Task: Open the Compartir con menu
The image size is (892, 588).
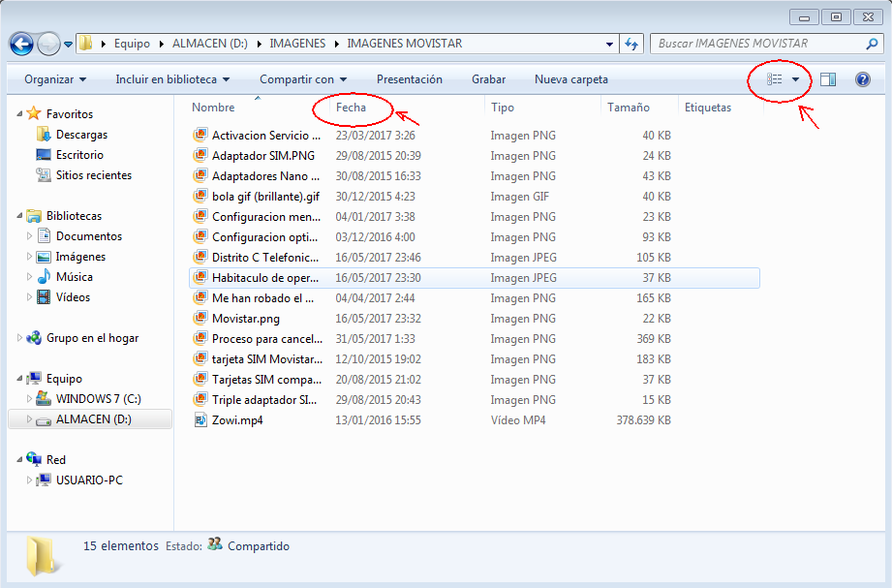Action: click(303, 79)
